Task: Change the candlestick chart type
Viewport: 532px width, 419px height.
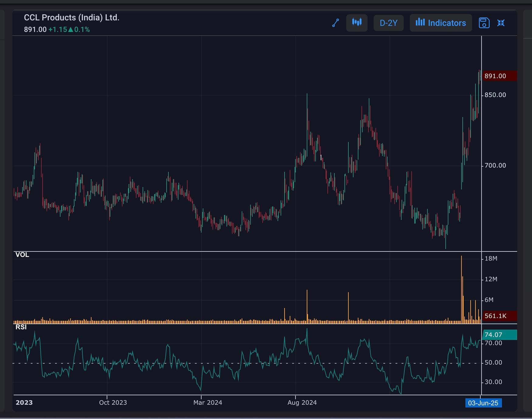Action: point(357,23)
